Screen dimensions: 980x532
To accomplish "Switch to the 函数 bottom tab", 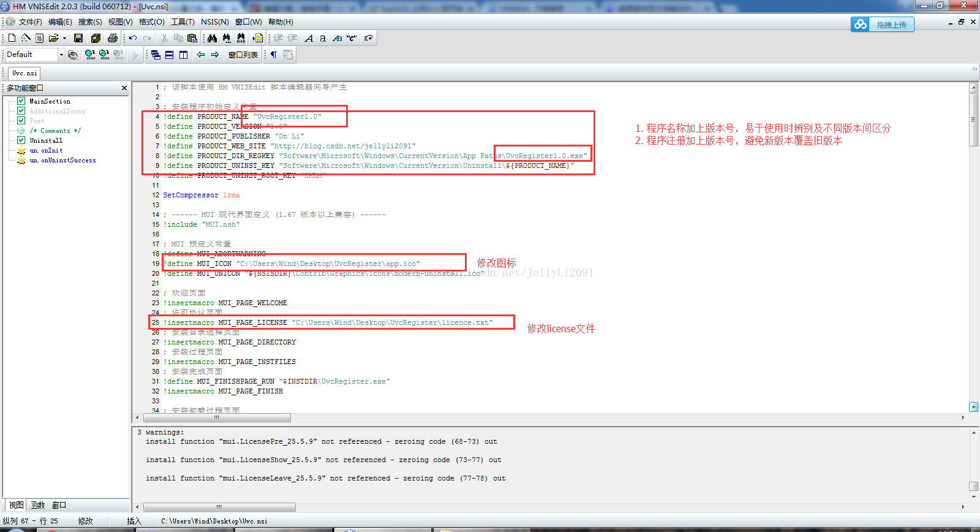I will [38, 505].
